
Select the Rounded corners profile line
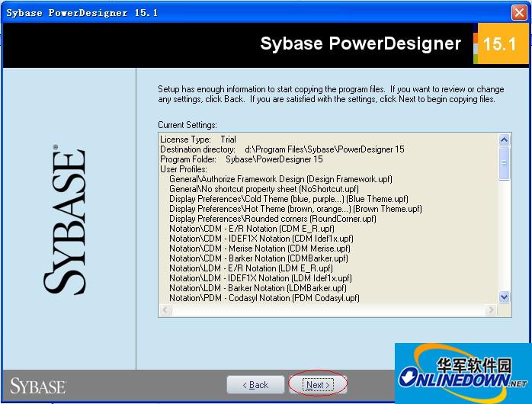[273, 219]
